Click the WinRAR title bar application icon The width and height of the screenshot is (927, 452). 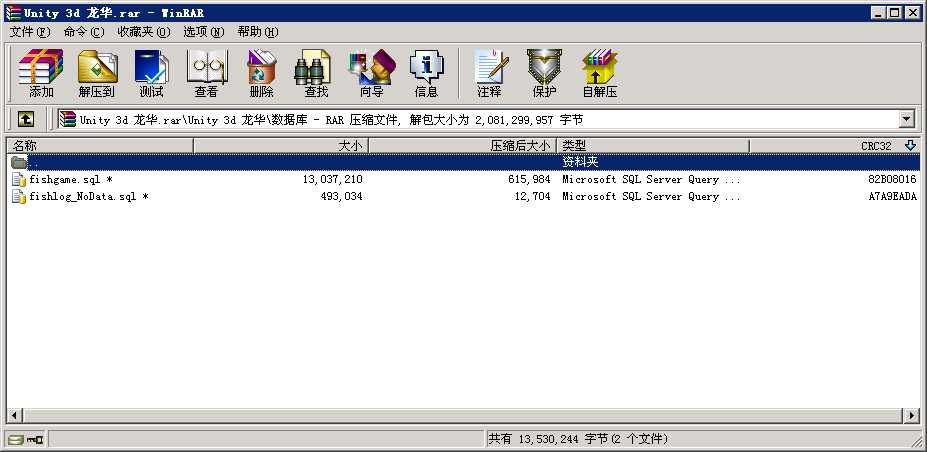[13, 12]
